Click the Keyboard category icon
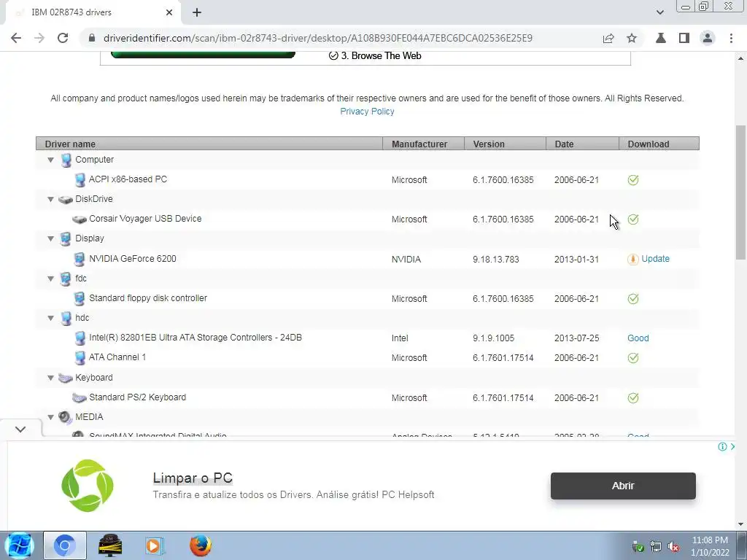Viewport: 747px width, 560px height. tap(65, 378)
